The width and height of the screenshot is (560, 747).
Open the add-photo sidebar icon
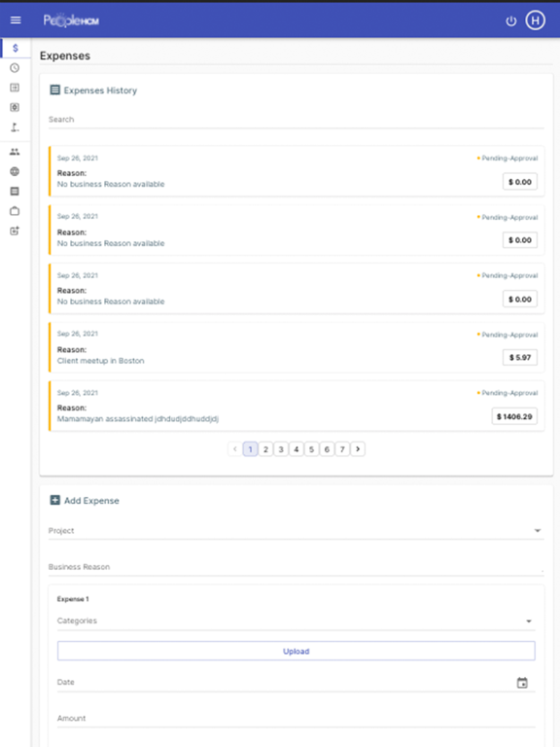tap(15, 231)
